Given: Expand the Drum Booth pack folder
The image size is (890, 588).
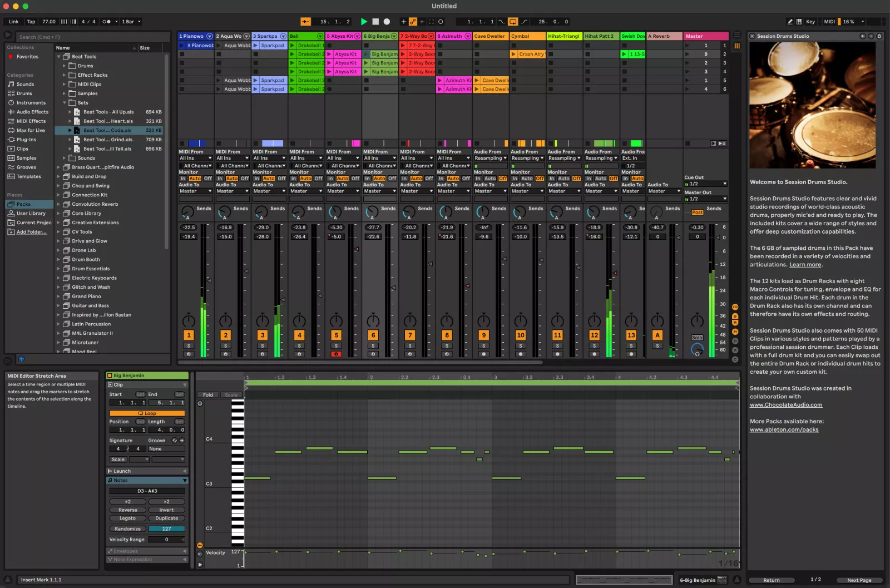Looking at the screenshot, I should 58,260.
